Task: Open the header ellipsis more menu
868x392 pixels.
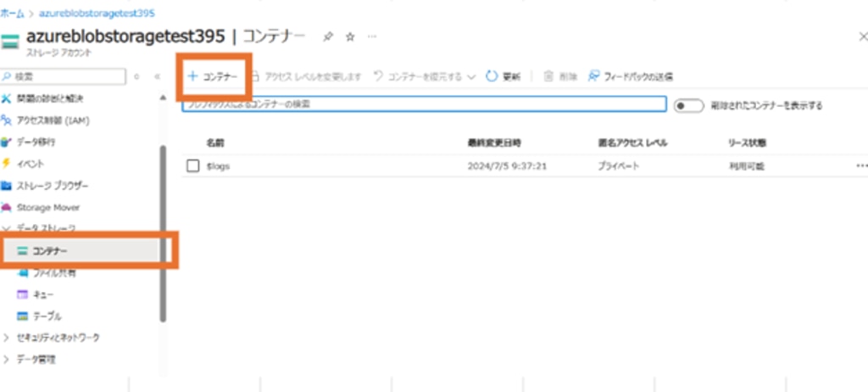Action: coord(372,36)
